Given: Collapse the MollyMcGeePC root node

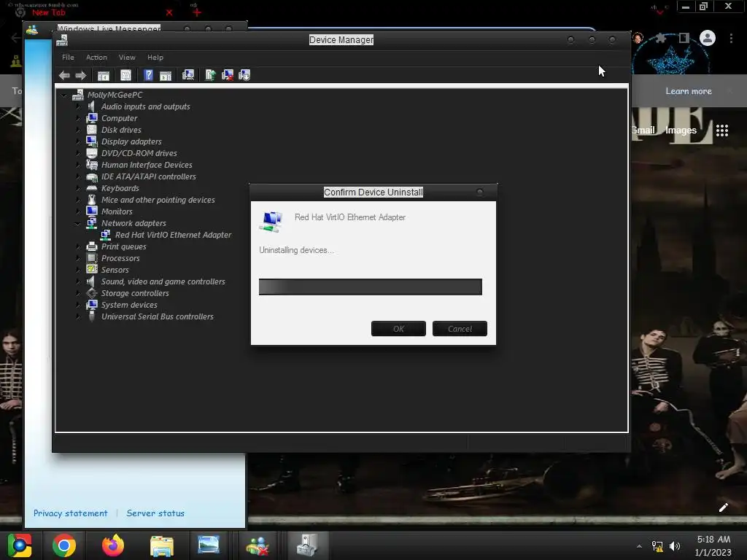Looking at the screenshot, I should click(x=64, y=96).
